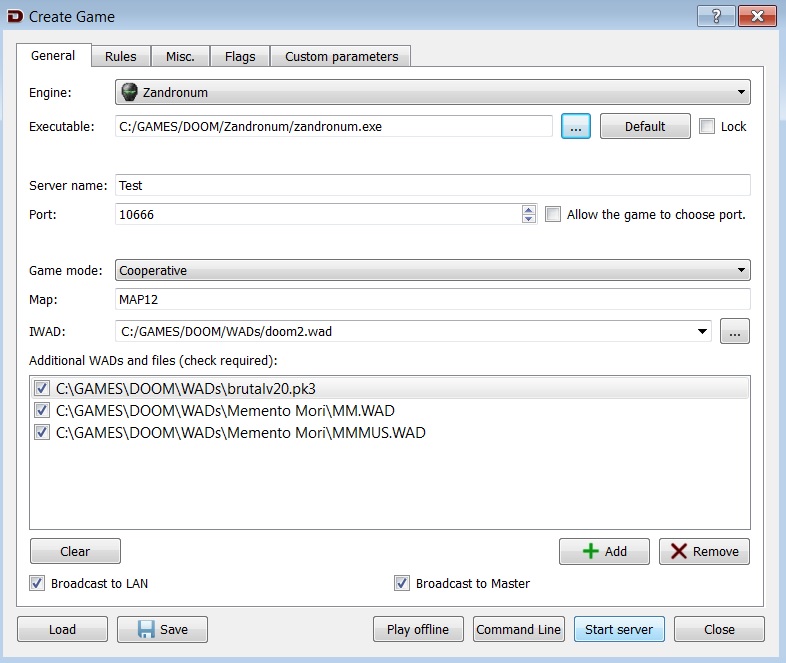Open the IWAD path dropdown list

tap(705, 332)
